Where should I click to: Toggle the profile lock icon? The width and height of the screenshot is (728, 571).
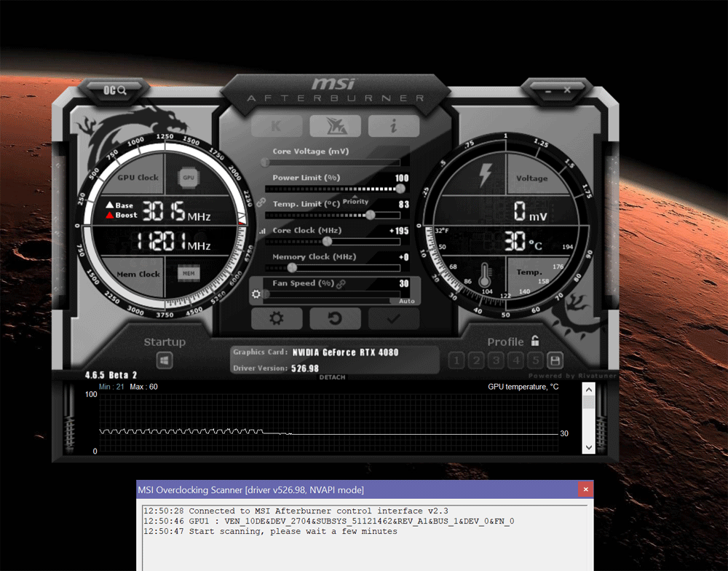(535, 341)
